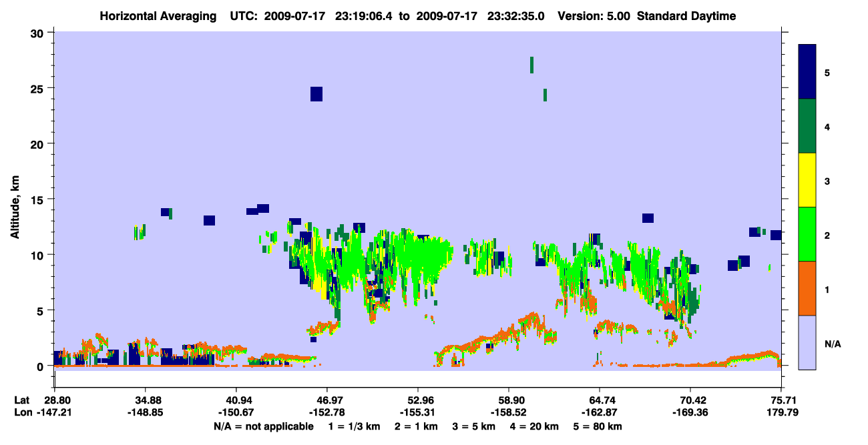Click the longitude value -155.31

click(417, 412)
